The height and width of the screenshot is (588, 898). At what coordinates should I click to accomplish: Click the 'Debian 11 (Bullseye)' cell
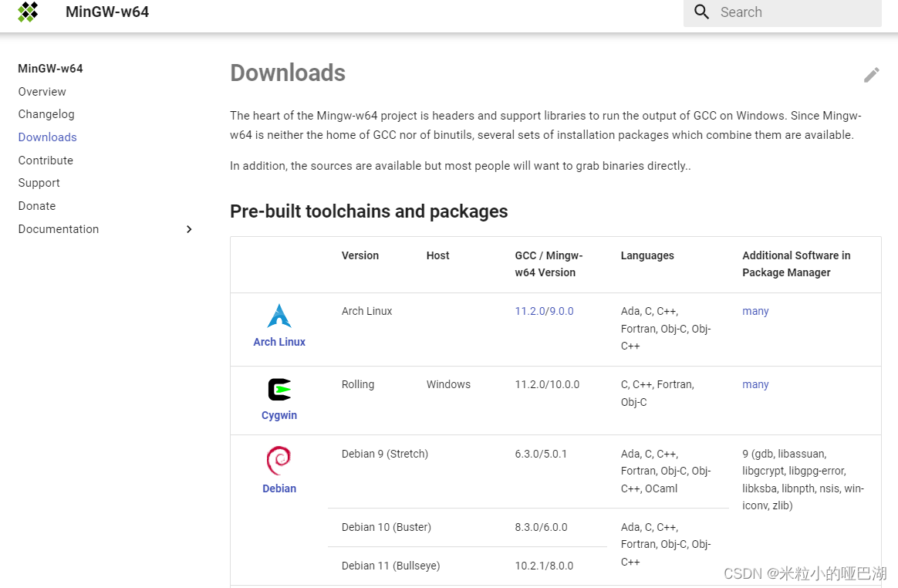point(391,566)
